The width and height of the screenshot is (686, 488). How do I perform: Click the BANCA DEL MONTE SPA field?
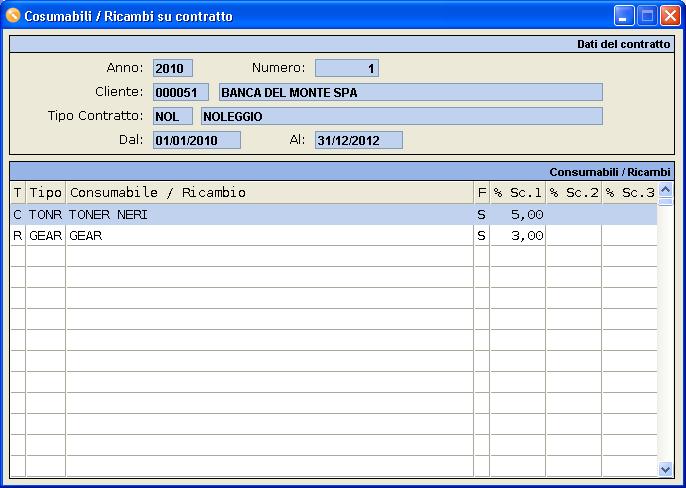pyautogui.click(x=410, y=92)
